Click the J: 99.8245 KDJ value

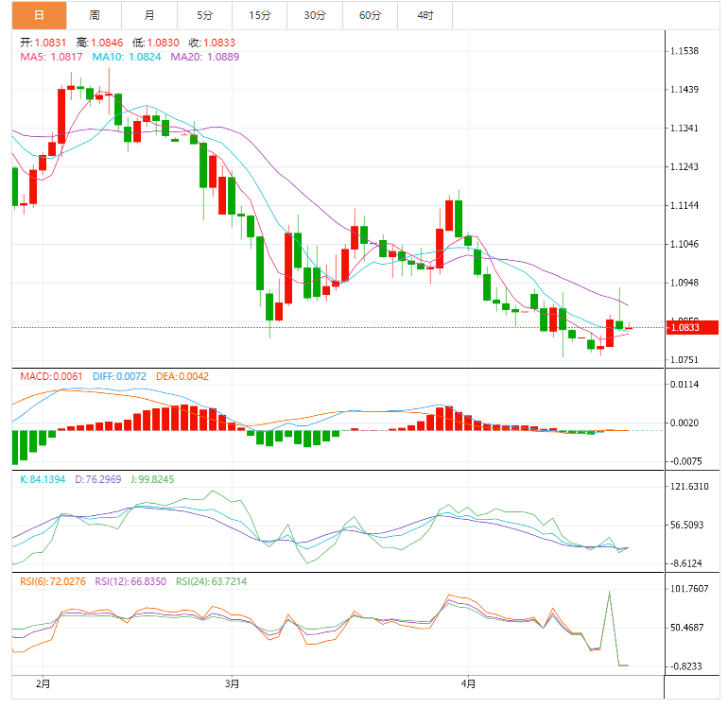pyautogui.click(x=152, y=479)
